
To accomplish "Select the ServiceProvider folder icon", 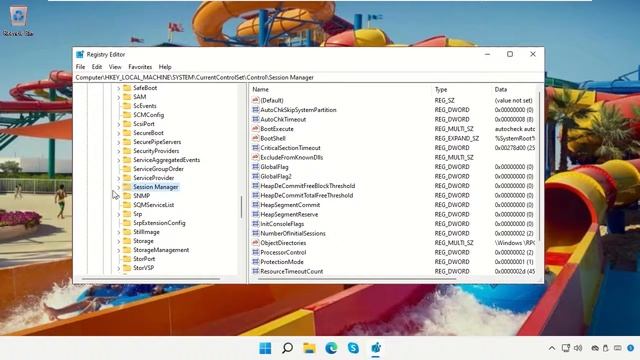I will coord(127,178).
